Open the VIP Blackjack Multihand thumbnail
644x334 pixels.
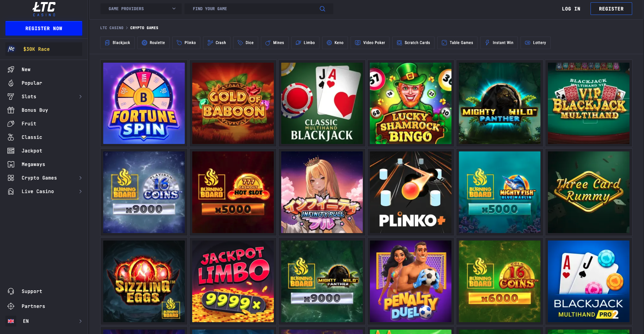click(x=589, y=103)
